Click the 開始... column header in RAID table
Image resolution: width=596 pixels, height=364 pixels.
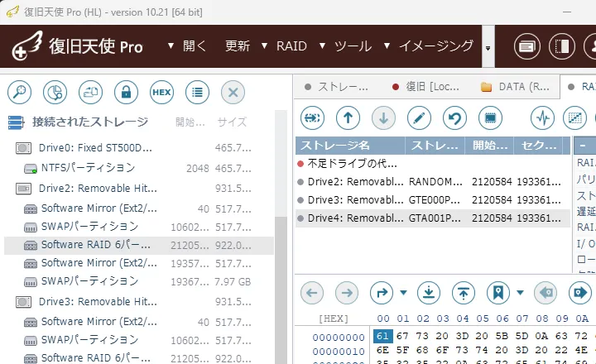point(489,146)
